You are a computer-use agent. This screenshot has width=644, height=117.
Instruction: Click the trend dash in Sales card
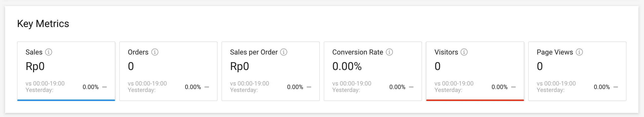click(105, 87)
